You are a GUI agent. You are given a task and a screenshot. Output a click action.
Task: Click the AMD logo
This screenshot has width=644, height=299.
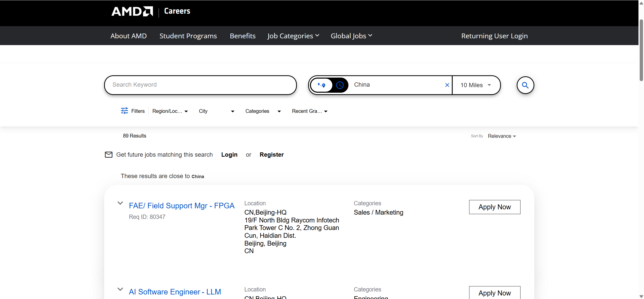click(132, 11)
